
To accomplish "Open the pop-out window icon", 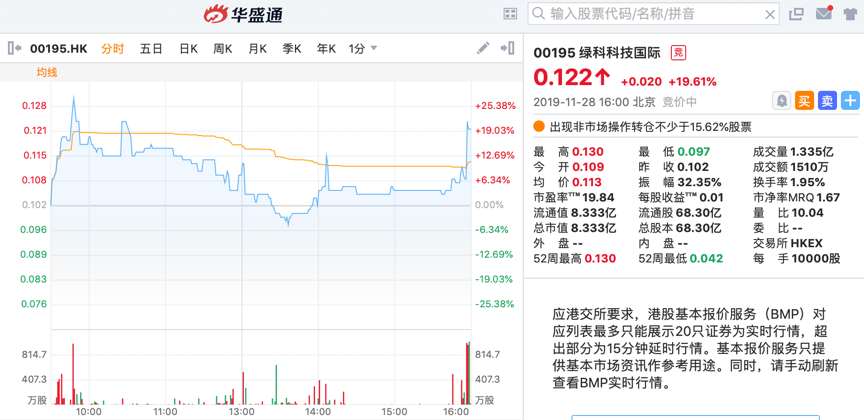I will tap(796, 14).
